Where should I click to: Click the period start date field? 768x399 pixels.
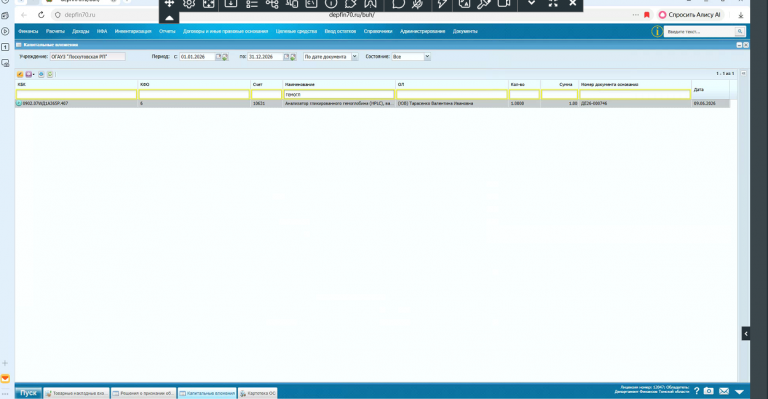(197, 57)
